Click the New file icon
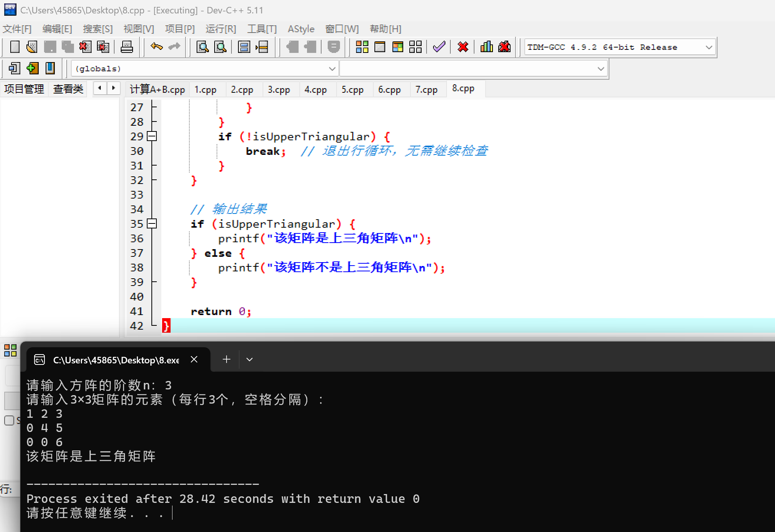775x532 pixels. coord(15,47)
